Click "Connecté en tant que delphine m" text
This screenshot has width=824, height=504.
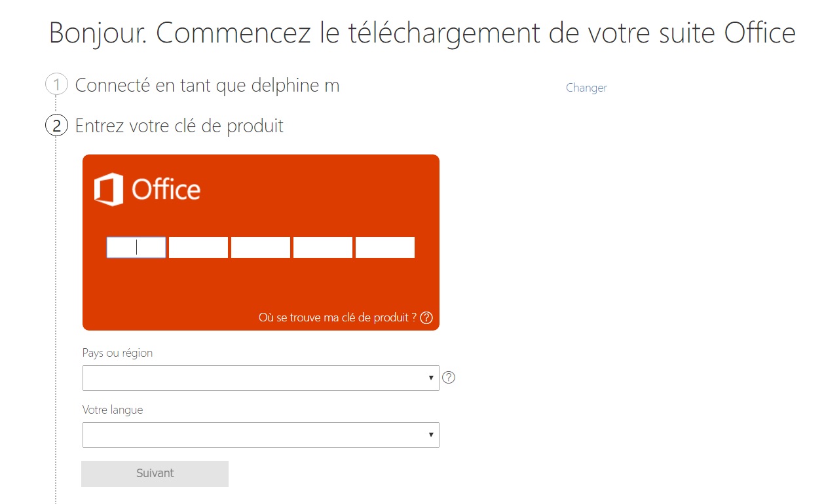click(207, 85)
